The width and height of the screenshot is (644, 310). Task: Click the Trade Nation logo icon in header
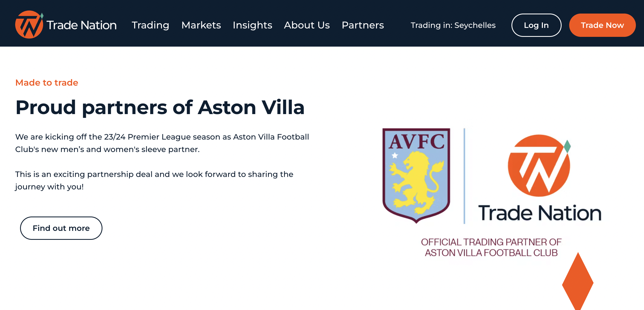(29, 25)
